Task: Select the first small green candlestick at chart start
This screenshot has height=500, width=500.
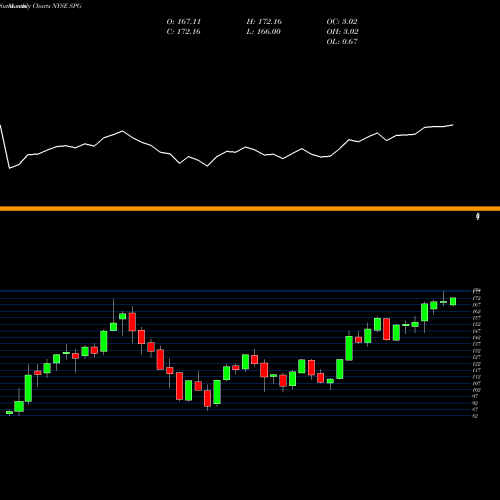Action: click(x=9, y=413)
